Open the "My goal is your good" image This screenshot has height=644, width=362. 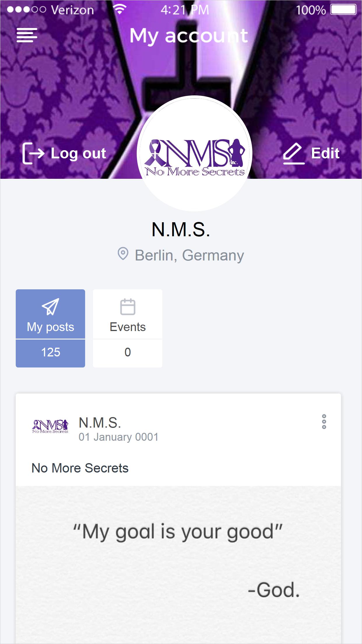178,565
